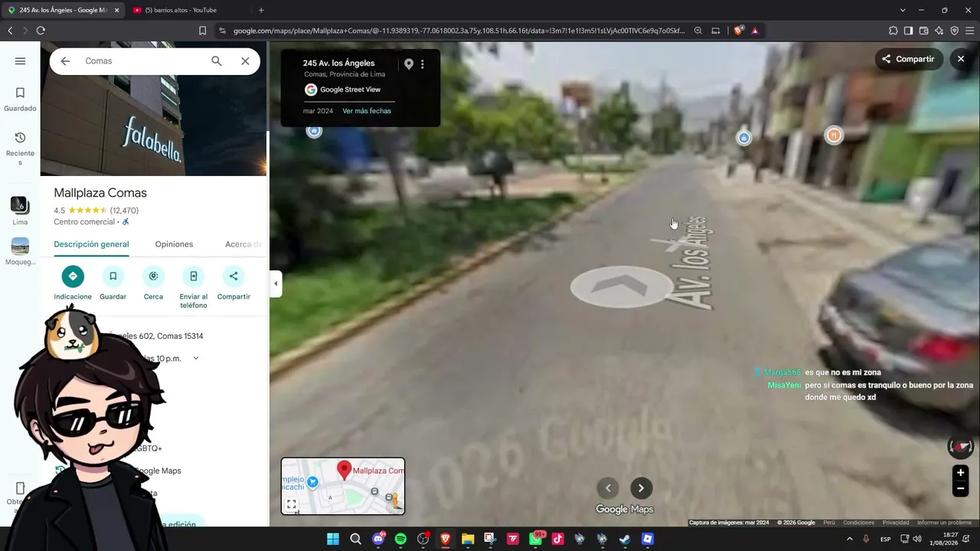Send place to phone icon
980x551 pixels.
[x=194, y=276]
